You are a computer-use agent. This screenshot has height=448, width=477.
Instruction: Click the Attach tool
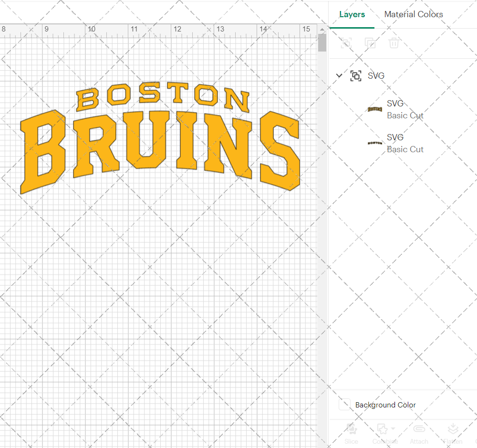(419, 433)
